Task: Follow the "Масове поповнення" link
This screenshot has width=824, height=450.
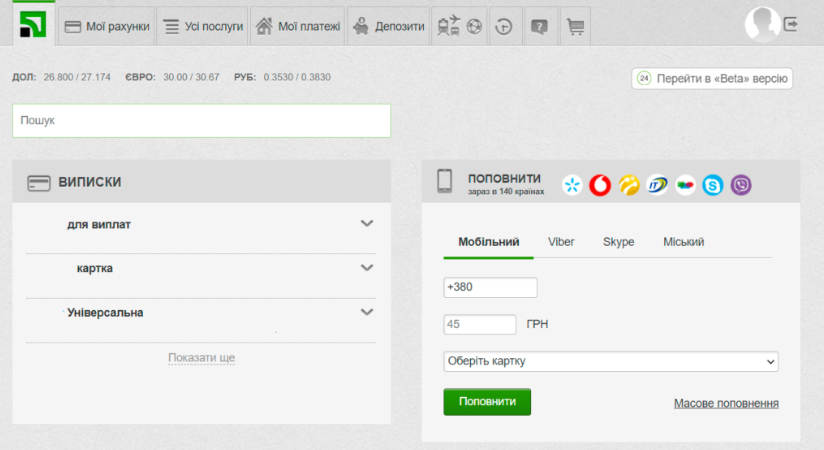Action: pos(726,403)
